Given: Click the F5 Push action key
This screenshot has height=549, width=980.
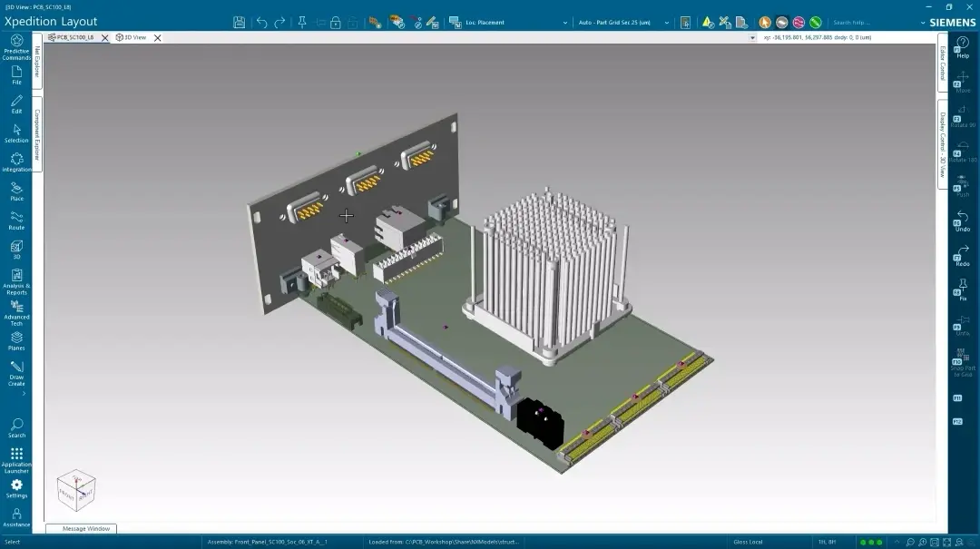Looking at the screenshot, I should click(x=963, y=186).
